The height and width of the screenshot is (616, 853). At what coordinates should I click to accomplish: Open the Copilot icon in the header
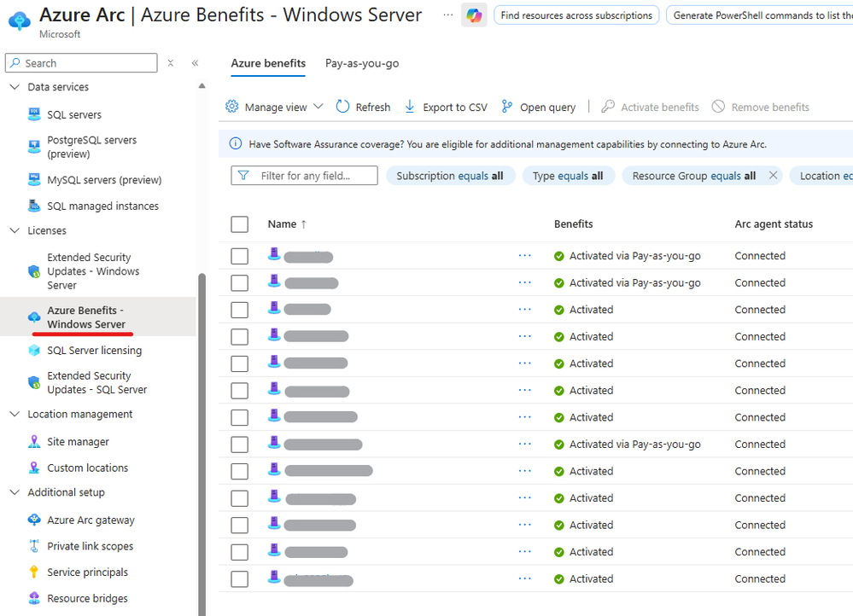click(x=474, y=15)
